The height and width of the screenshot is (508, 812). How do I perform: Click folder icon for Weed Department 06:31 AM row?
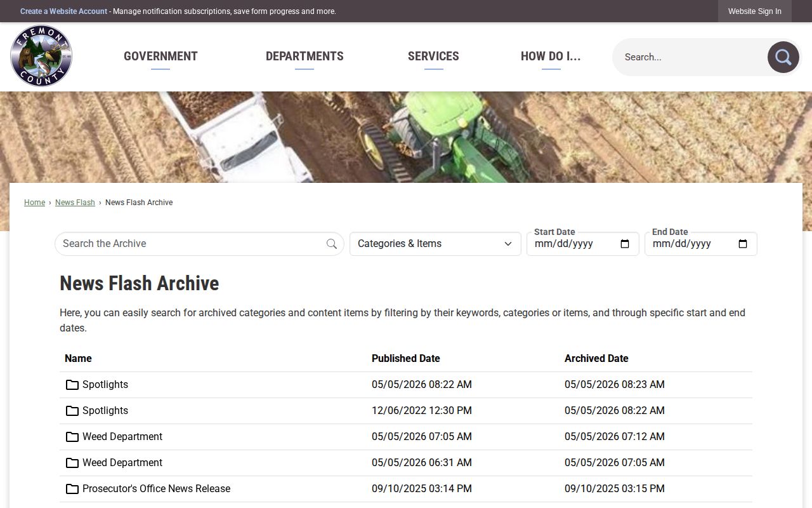72,463
